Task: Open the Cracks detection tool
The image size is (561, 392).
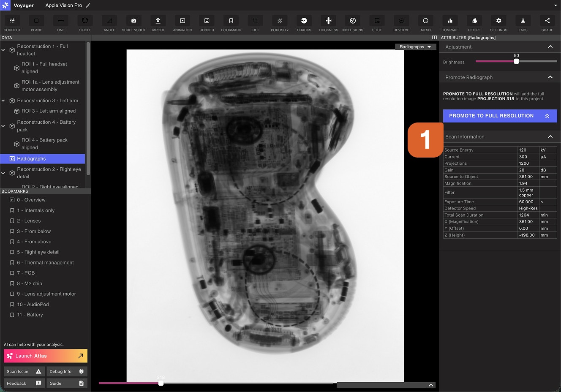Action: click(x=304, y=21)
